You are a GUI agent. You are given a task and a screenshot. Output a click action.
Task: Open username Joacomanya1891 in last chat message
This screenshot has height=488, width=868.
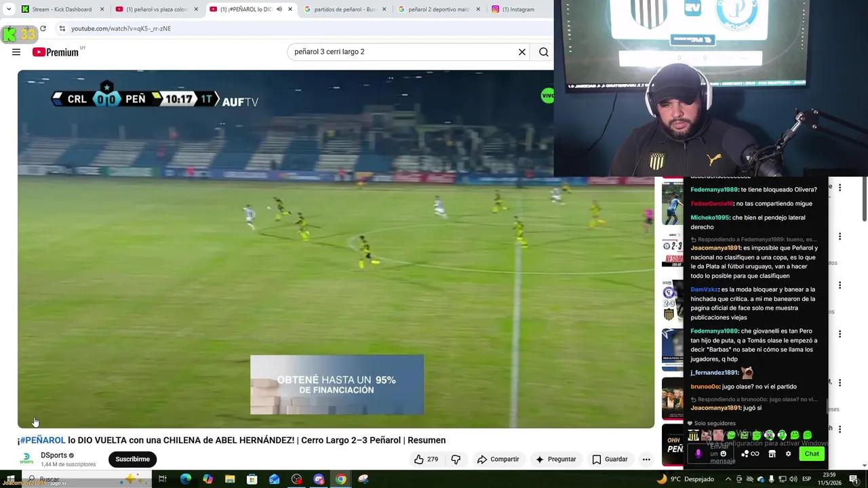click(x=715, y=408)
